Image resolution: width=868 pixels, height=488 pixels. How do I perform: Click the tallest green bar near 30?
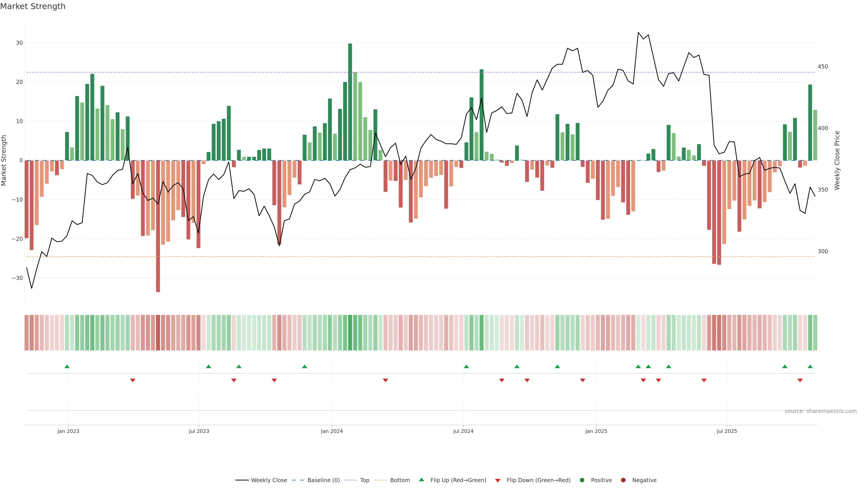click(350, 101)
